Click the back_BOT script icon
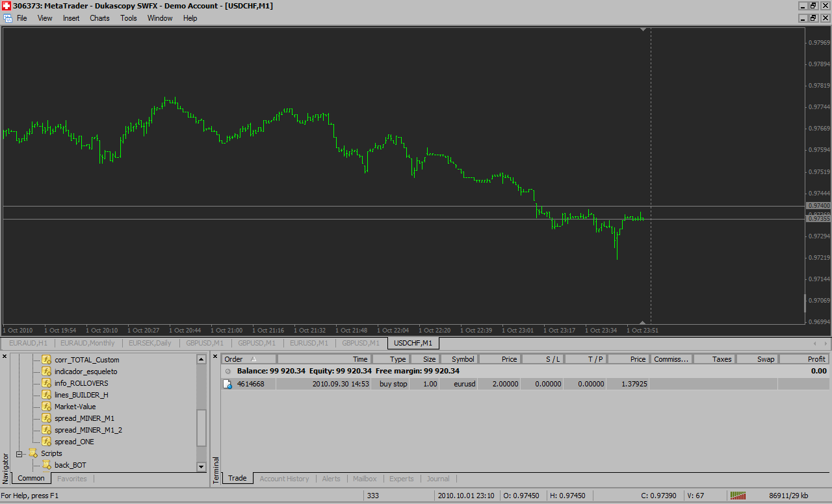Viewport: 832px width, 504px height. tap(46, 465)
